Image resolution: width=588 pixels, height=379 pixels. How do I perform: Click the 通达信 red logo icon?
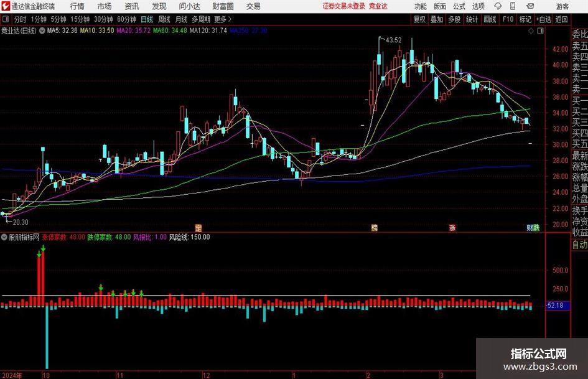coord(6,6)
